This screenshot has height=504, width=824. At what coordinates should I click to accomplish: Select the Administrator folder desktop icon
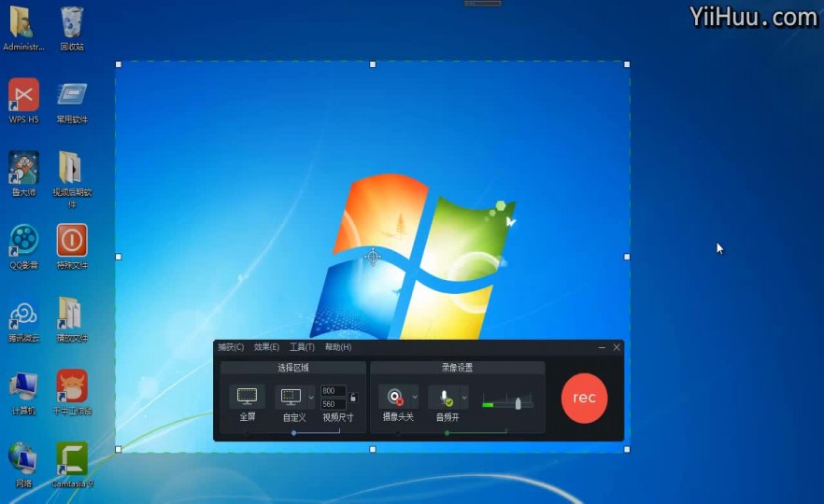point(23,28)
